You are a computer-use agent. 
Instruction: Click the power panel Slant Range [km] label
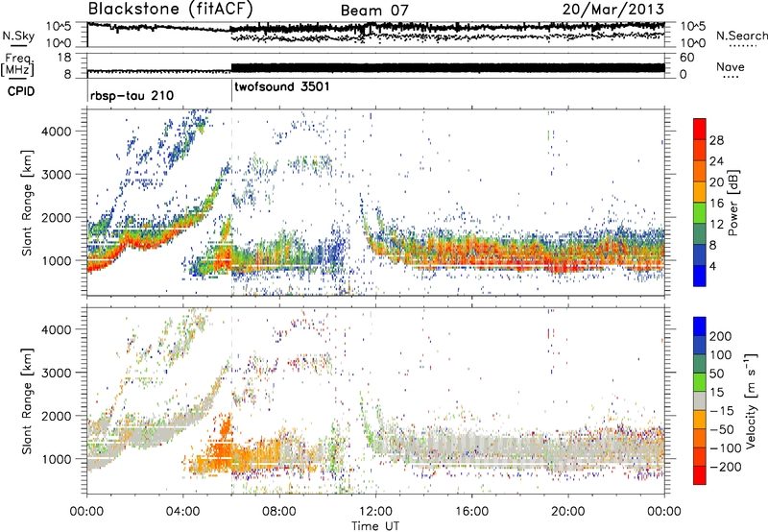(27, 203)
